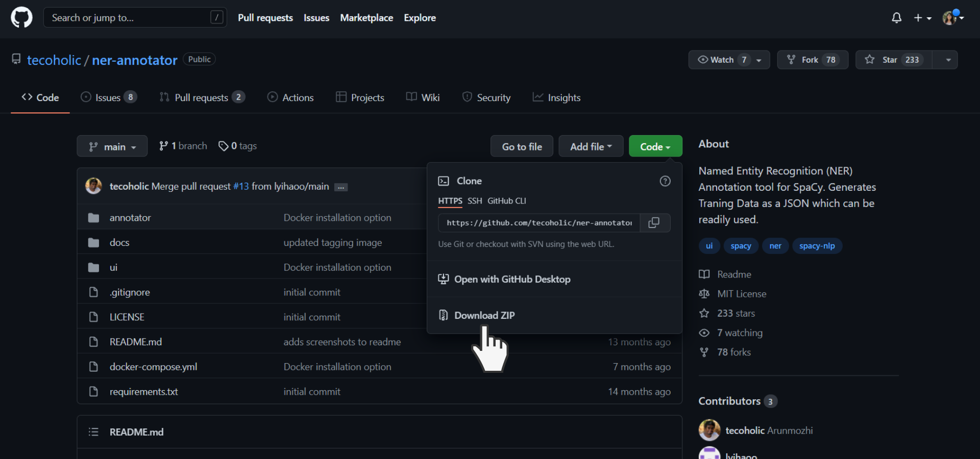Click the Go to file button

click(522, 146)
